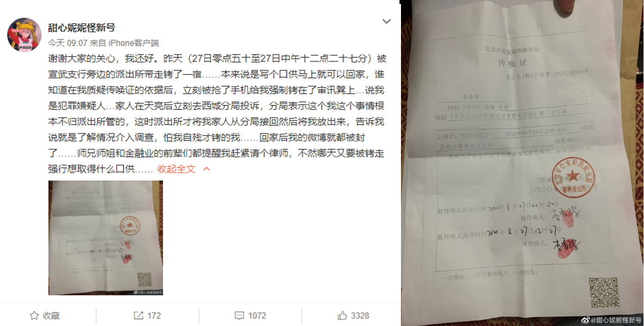Open the summons document thumbnail
Screen dimensions: 644x326
106,238
